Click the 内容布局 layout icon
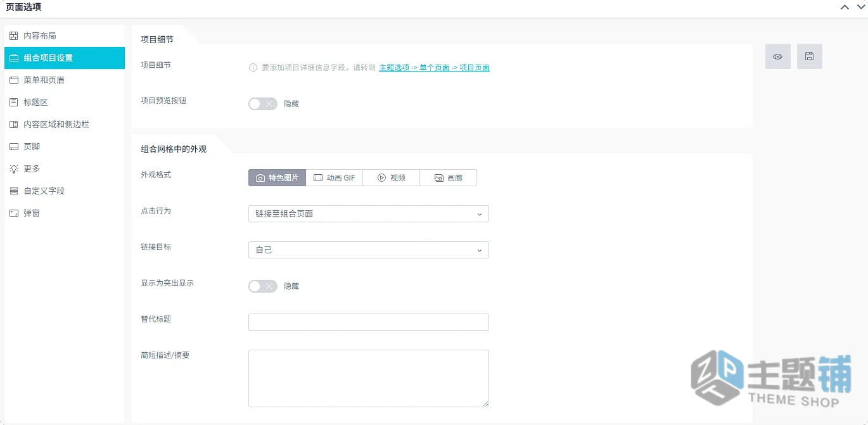 point(14,36)
